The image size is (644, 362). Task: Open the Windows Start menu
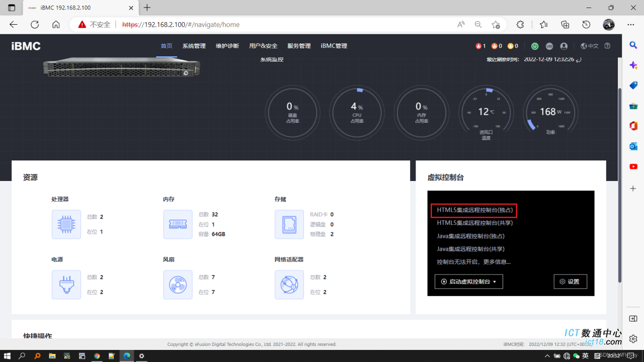[x=7, y=356]
